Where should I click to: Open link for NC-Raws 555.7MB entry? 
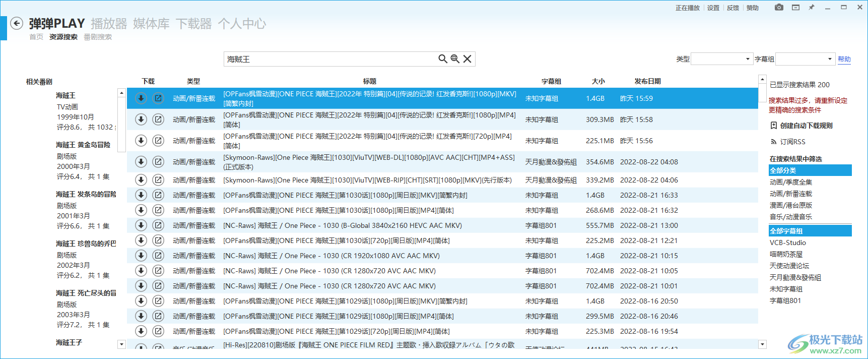point(158,225)
